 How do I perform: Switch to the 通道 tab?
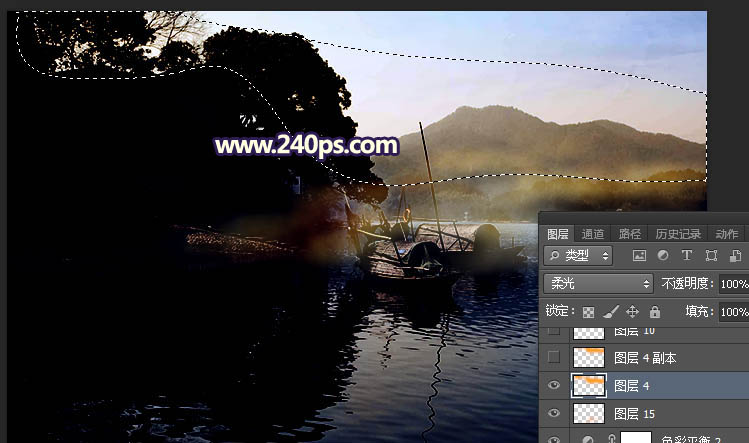click(x=593, y=233)
